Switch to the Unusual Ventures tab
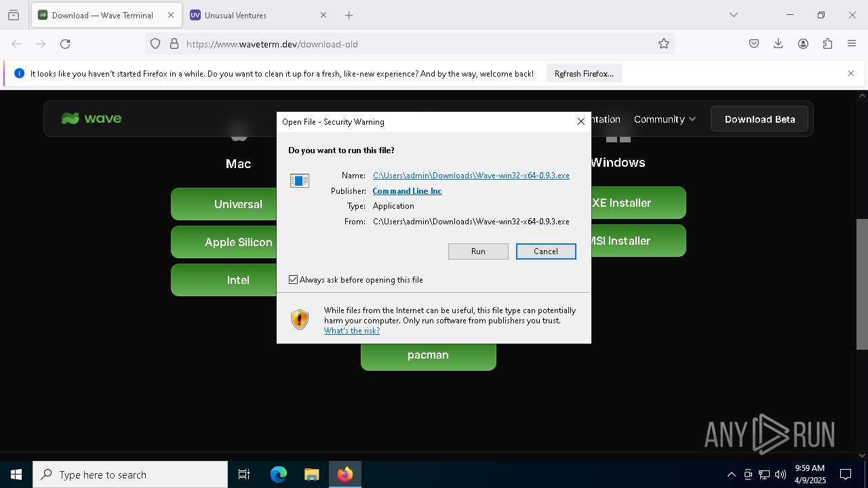 point(259,15)
